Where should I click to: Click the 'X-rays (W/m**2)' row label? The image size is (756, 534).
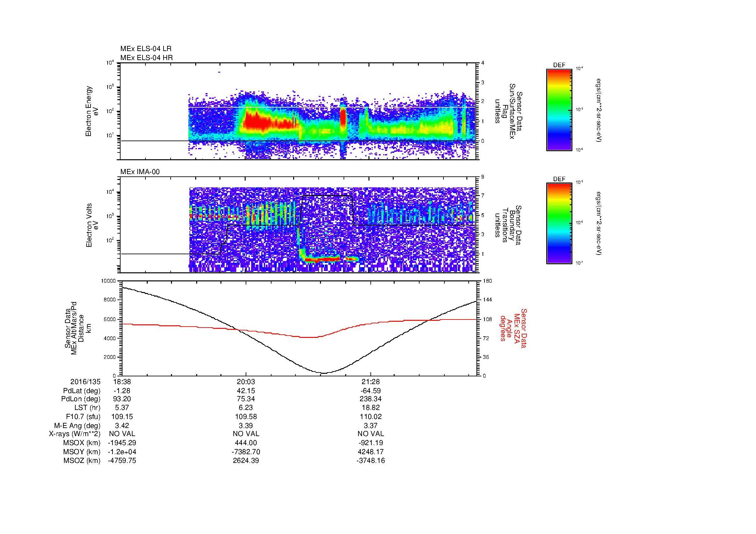coord(75,434)
